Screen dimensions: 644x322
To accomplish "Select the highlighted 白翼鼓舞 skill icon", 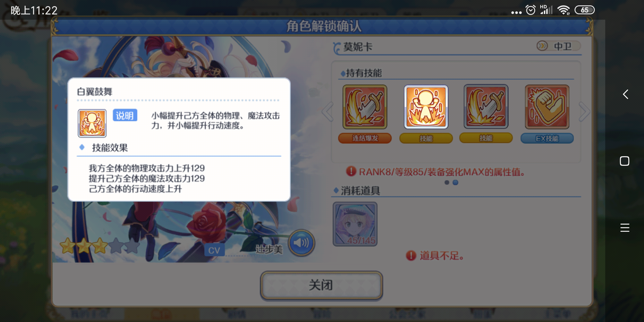I will coord(426,107).
